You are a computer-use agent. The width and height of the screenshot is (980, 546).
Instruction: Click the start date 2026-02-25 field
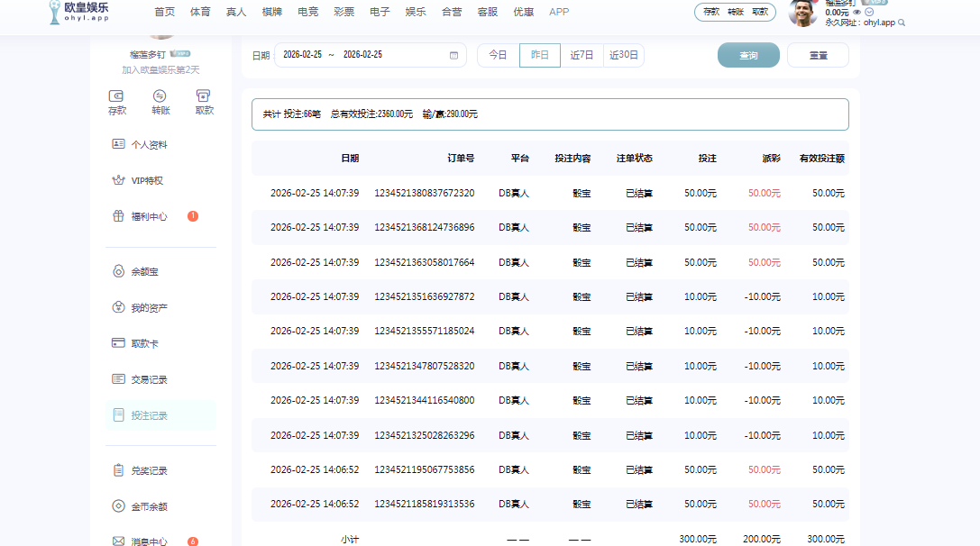pos(302,55)
